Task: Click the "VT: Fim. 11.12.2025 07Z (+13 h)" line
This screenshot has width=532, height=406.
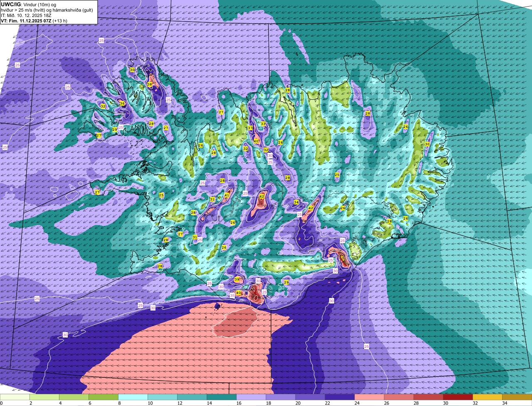Action: pyautogui.click(x=34, y=20)
